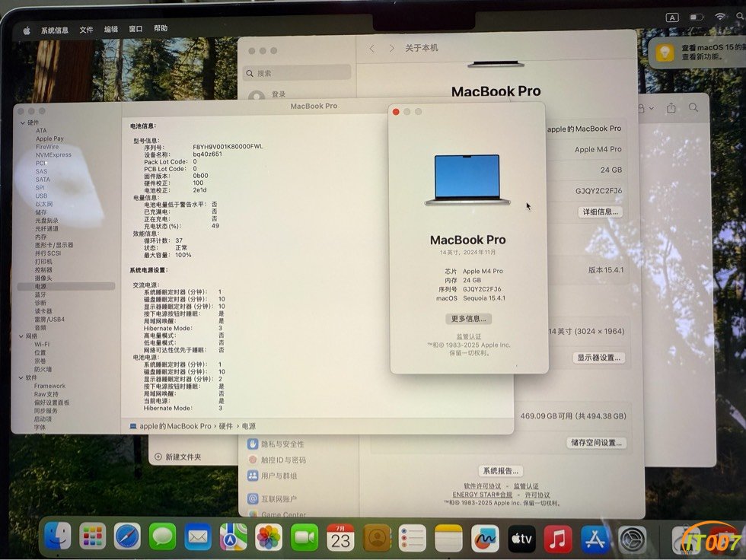The width and height of the screenshot is (746, 560).
Task: Click battery status icon in menu bar
Action: click(697, 17)
